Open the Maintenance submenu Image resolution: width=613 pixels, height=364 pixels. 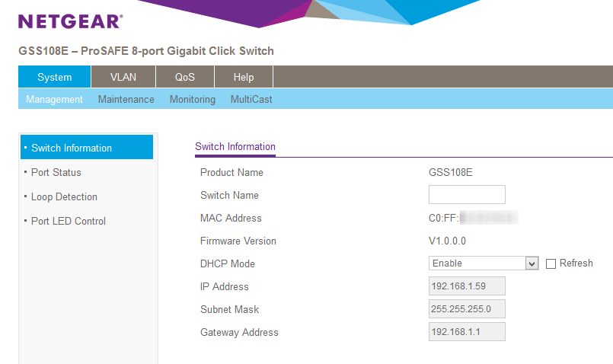click(126, 99)
